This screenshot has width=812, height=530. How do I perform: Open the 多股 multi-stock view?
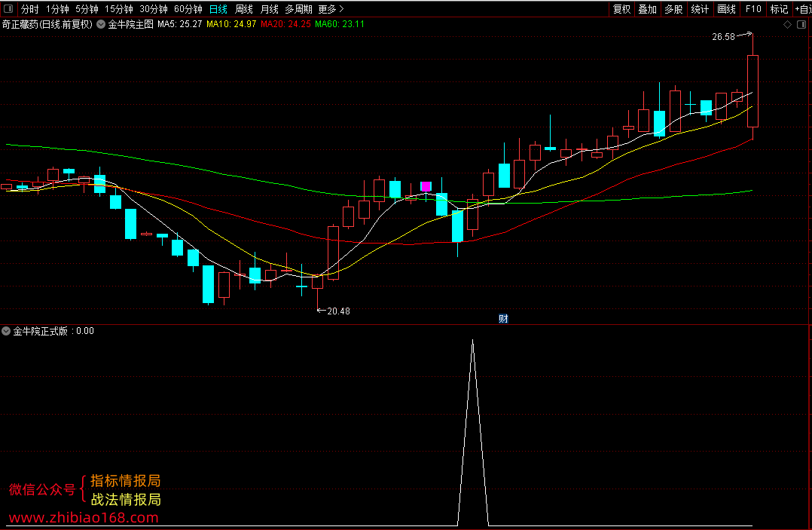(673, 9)
